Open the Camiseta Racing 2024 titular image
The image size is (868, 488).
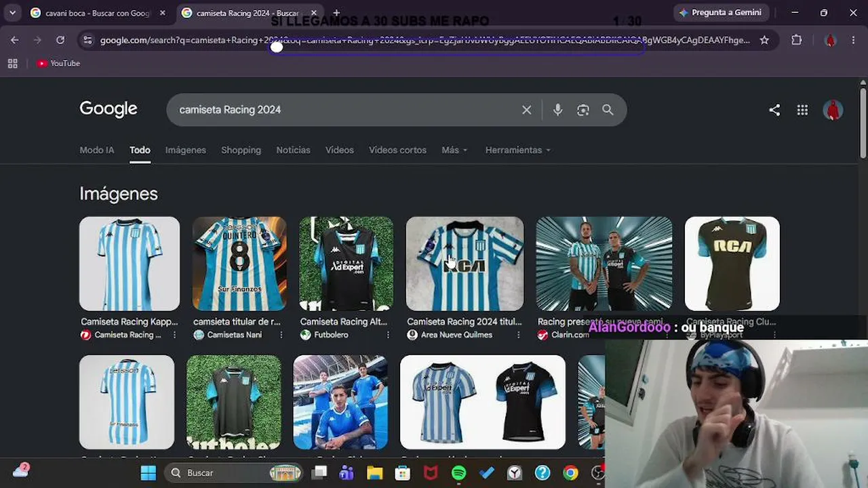pyautogui.click(x=465, y=264)
